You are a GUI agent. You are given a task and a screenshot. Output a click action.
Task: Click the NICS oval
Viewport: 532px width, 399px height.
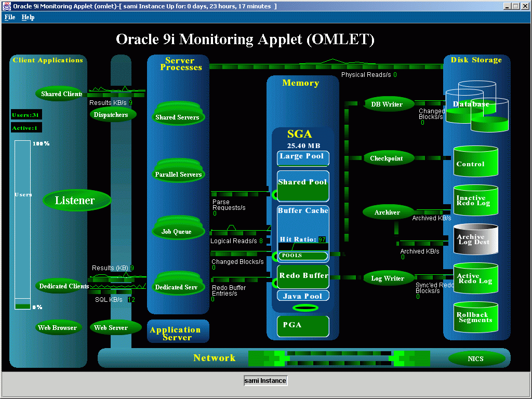pos(476,358)
